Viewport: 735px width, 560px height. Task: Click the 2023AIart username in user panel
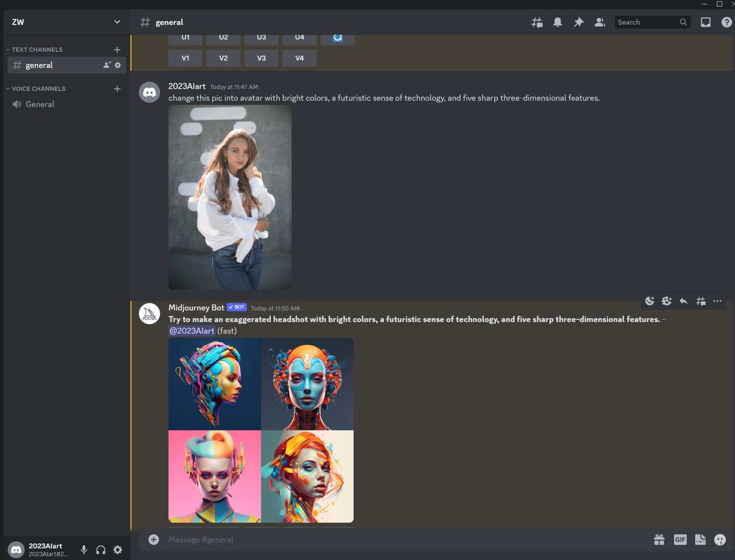(x=45, y=546)
